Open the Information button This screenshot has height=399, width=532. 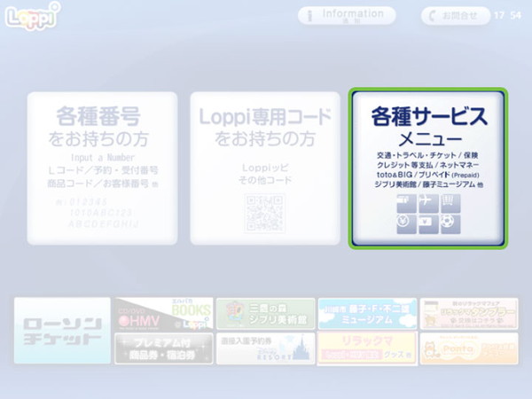pos(347,16)
